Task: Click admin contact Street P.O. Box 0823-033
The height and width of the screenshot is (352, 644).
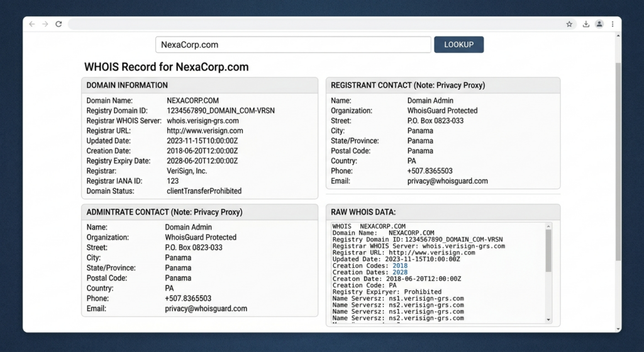Action: click(194, 247)
